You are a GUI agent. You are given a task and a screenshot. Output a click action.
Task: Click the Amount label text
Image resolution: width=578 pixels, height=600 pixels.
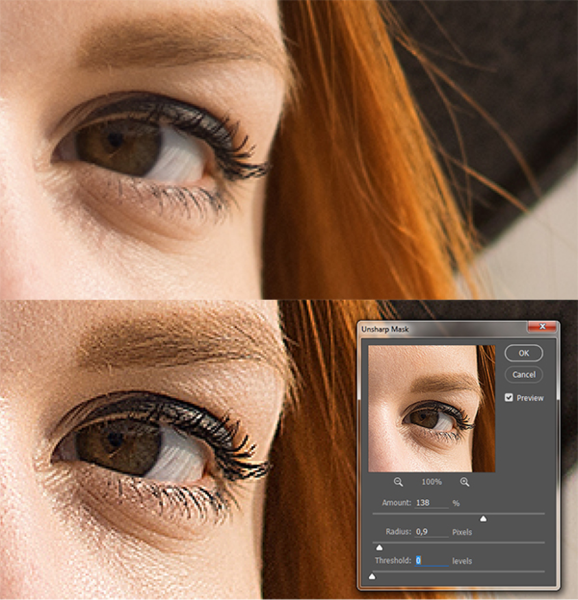tap(396, 503)
